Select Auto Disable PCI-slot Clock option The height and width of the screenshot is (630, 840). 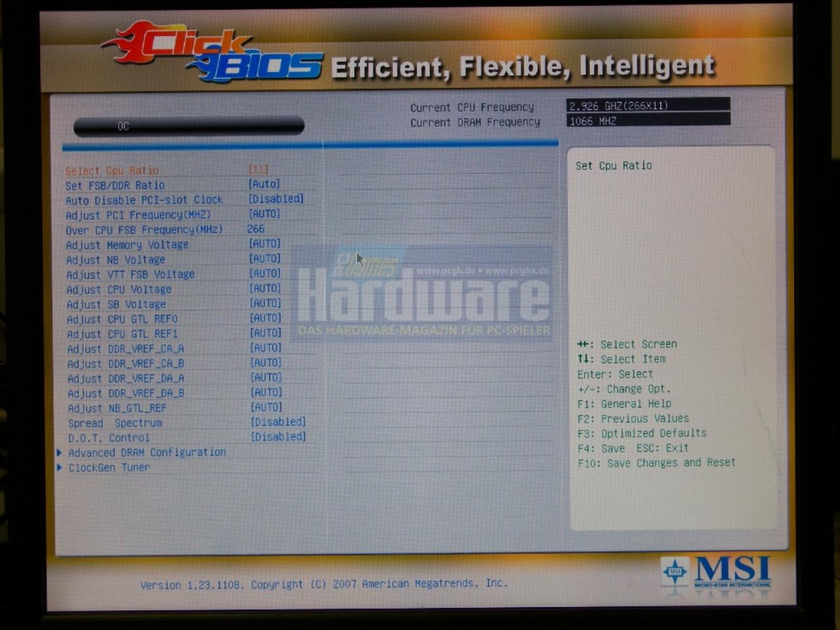pos(144,200)
